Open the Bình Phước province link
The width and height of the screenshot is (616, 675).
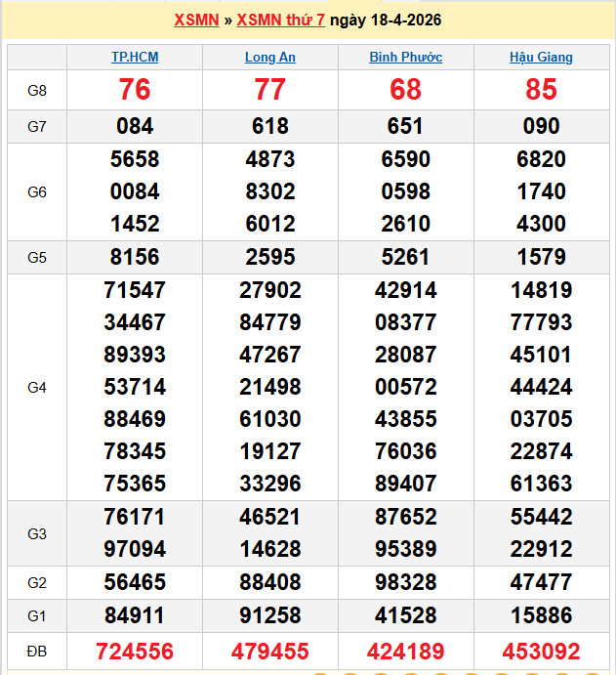tap(405, 58)
